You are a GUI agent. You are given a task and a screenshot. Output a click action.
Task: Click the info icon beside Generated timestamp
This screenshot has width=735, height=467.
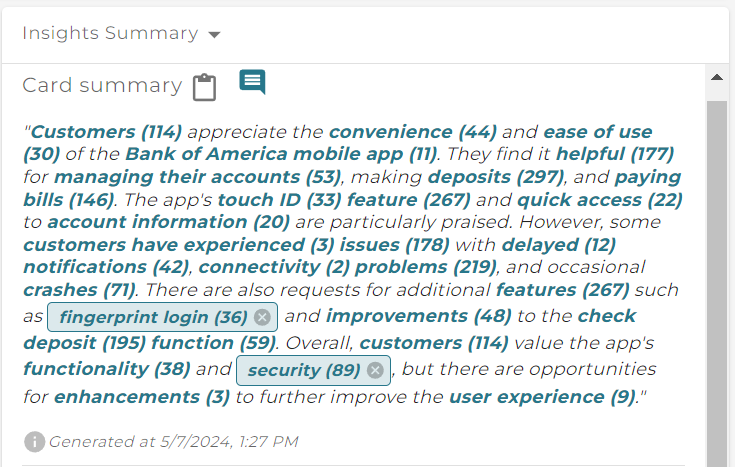click(34, 442)
